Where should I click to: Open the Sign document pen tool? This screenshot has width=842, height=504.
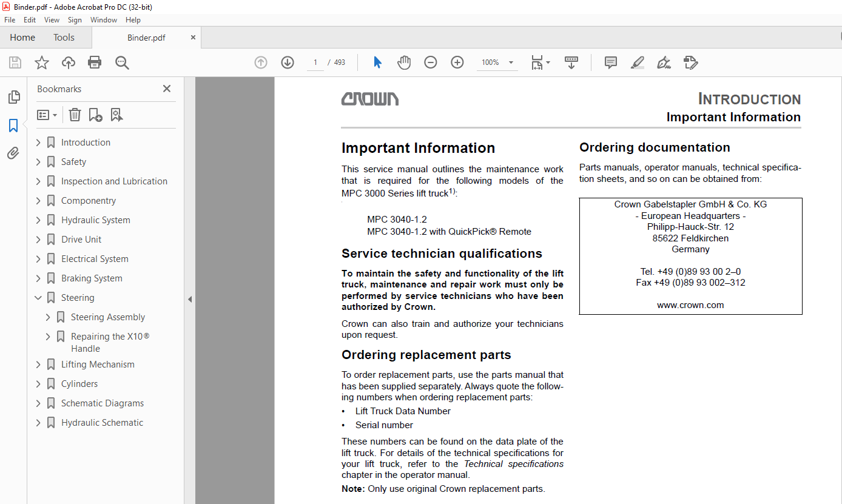(664, 62)
